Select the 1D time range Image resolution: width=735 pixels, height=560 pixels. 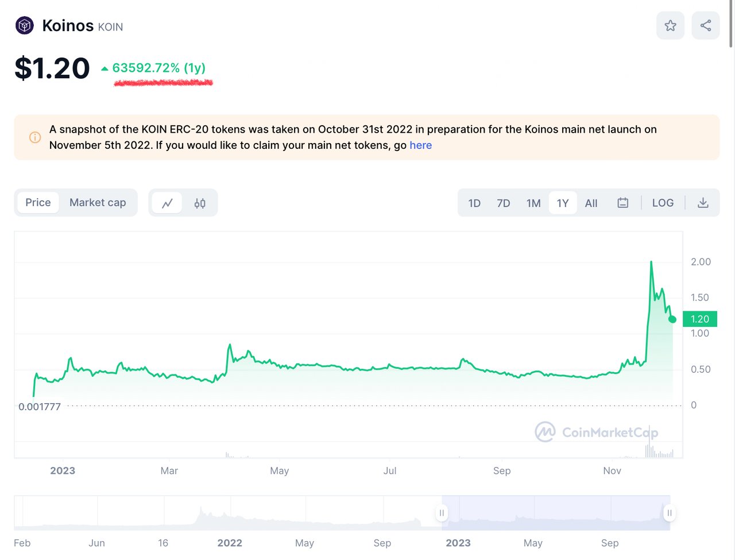474,203
